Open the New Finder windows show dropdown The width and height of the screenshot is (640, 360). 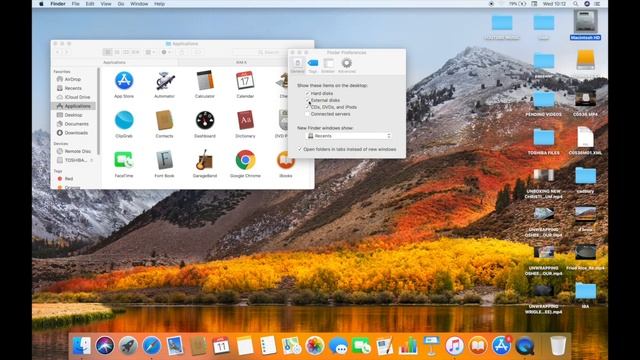click(349, 136)
